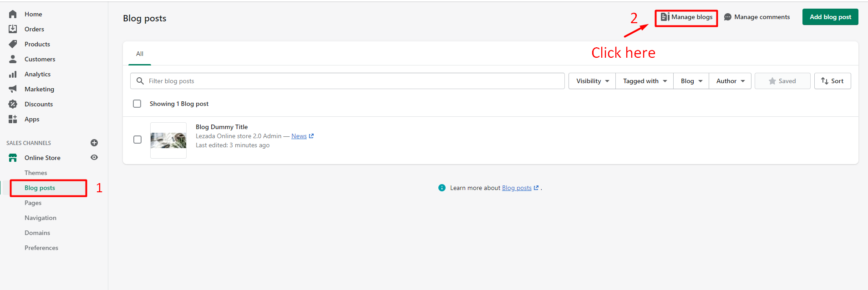Click the search magnifier icon
This screenshot has height=290, width=868.
coord(140,81)
